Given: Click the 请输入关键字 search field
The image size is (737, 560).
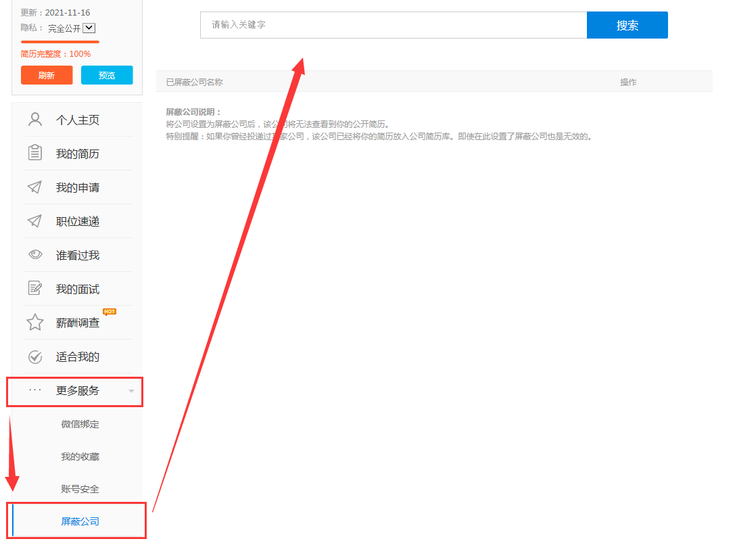Looking at the screenshot, I should point(394,25).
